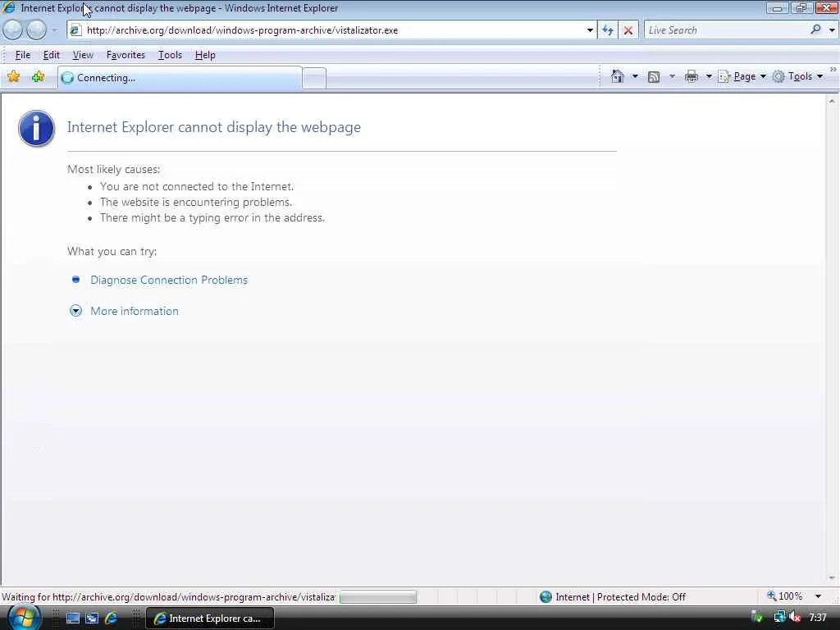Open the Page command bar menu
The width and height of the screenshot is (840, 630).
(742, 76)
